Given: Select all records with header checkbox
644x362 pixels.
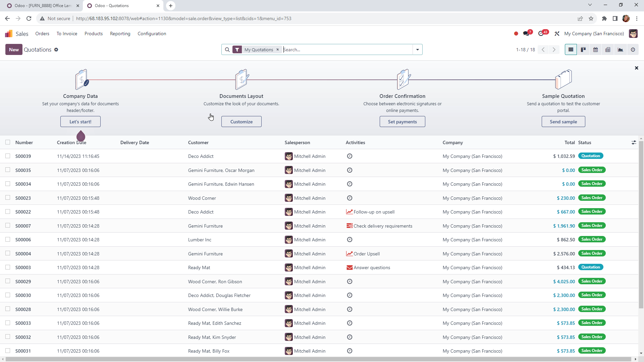Looking at the screenshot, I should pyautogui.click(x=8, y=142).
